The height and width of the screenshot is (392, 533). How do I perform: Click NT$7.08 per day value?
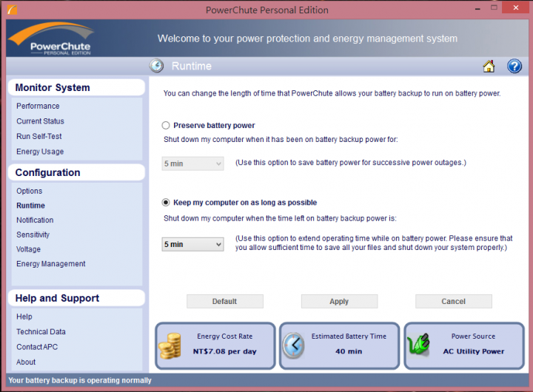pyautogui.click(x=225, y=351)
